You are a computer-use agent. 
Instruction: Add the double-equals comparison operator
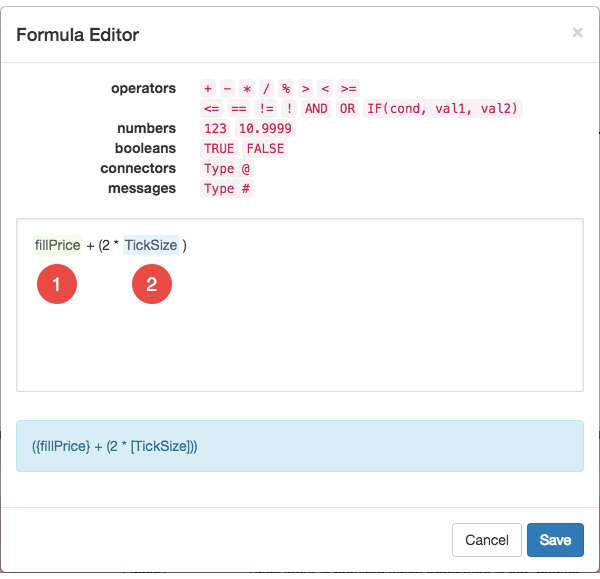point(239,109)
